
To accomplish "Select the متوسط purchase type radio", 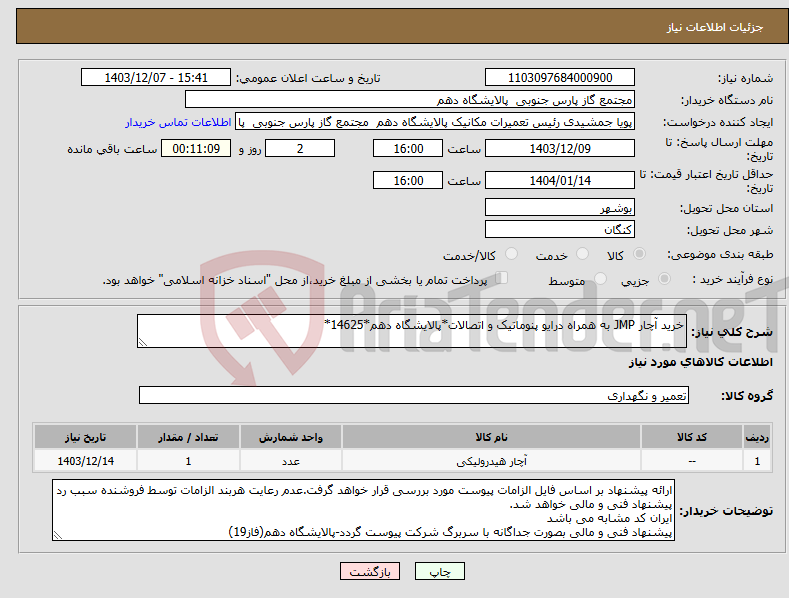I will tap(600, 278).
